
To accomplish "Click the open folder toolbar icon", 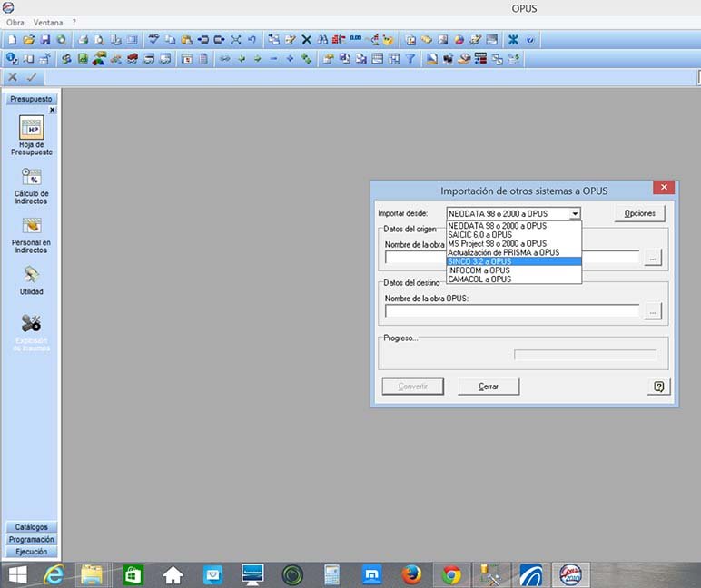I will click(29, 40).
